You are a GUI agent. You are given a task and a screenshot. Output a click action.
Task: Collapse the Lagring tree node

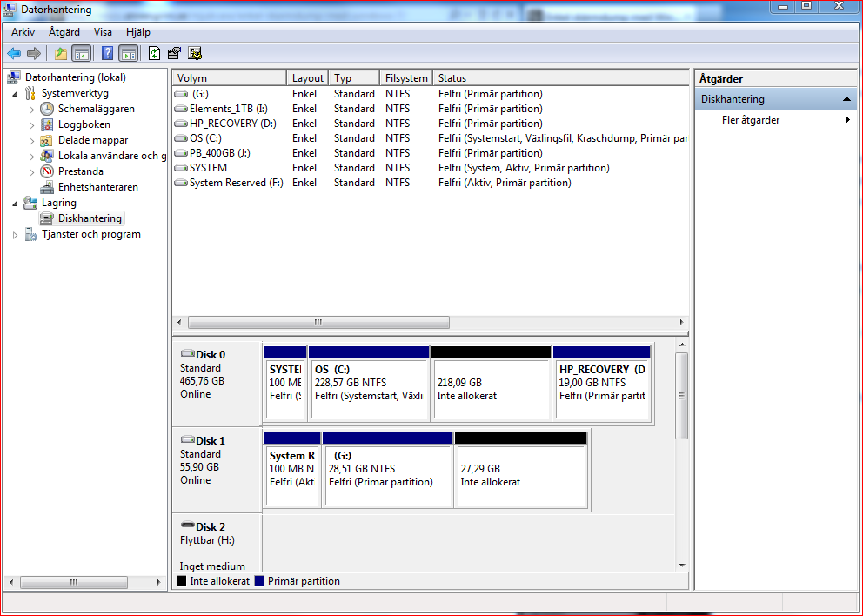pyautogui.click(x=16, y=203)
